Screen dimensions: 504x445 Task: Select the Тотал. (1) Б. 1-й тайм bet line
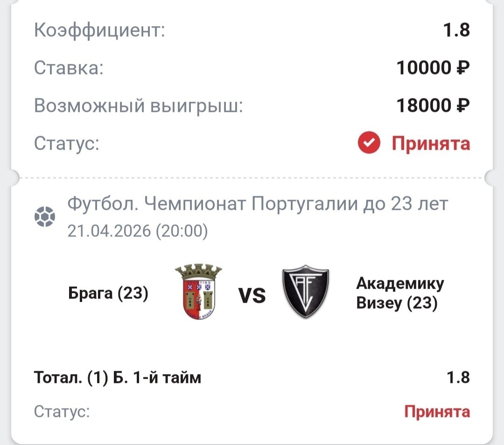(x=118, y=377)
